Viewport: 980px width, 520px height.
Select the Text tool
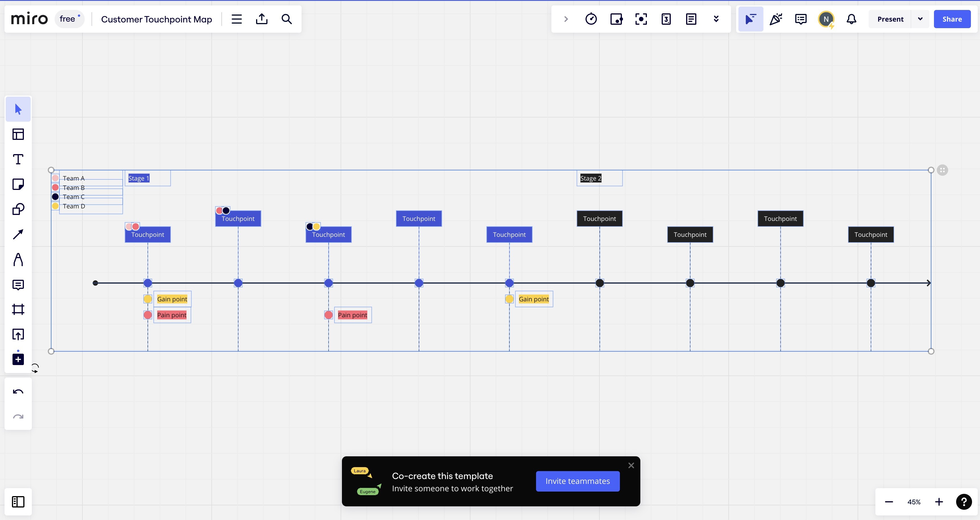tap(18, 159)
